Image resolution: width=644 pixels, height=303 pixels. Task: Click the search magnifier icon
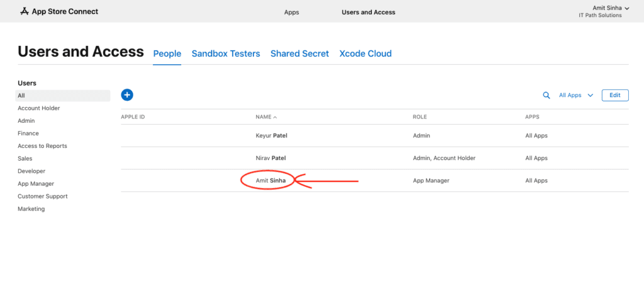[x=547, y=96]
